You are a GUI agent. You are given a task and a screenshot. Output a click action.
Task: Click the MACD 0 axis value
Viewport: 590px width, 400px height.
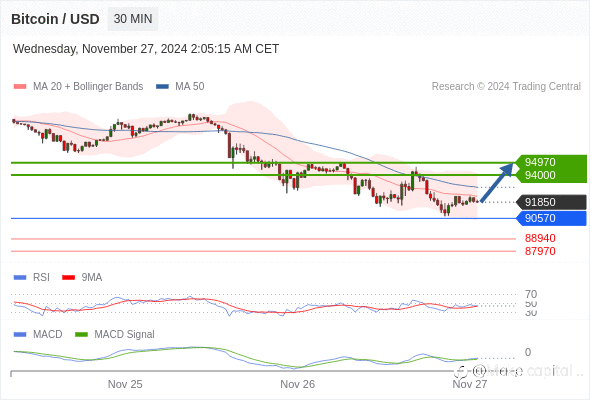(x=528, y=352)
